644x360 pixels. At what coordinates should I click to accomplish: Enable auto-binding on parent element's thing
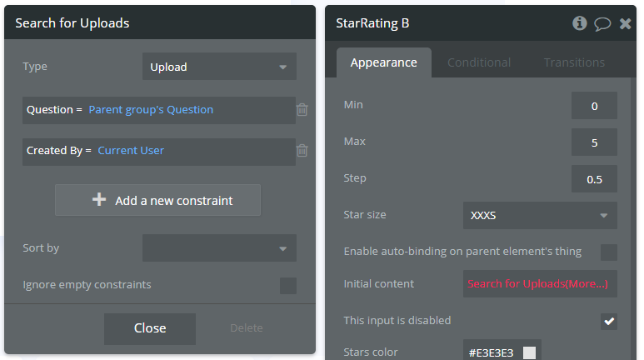(x=609, y=252)
